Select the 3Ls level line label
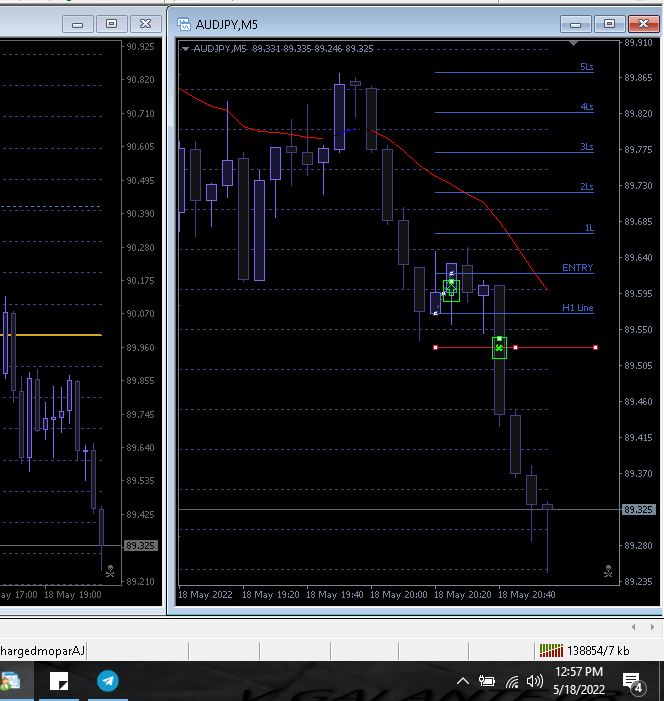This screenshot has width=664, height=701. (x=587, y=147)
